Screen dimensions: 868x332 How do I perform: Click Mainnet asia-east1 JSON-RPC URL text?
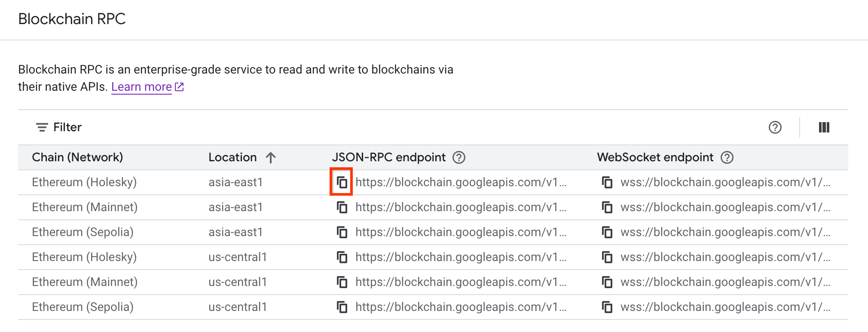pyautogui.click(x=460, y=207)
